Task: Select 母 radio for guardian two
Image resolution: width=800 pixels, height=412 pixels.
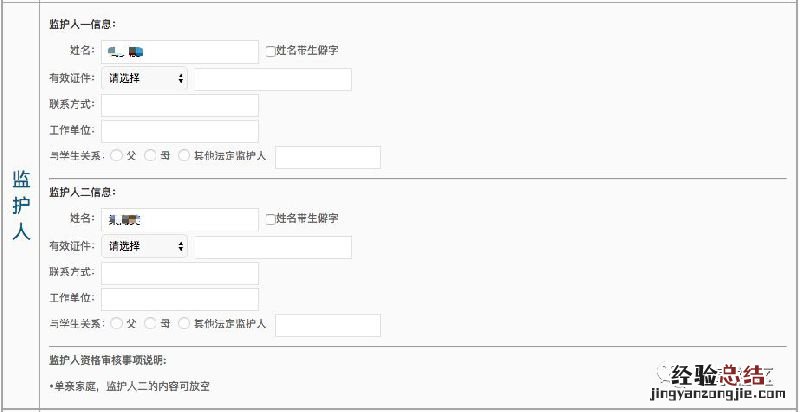Action: [x=150, y=324]
